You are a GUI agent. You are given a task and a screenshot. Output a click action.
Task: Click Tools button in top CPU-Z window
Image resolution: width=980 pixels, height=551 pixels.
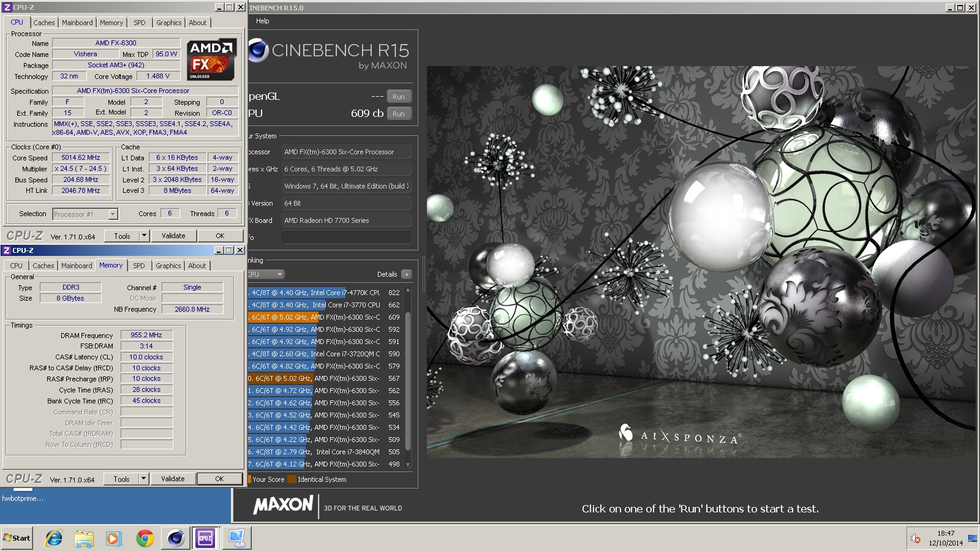point(122,236)
